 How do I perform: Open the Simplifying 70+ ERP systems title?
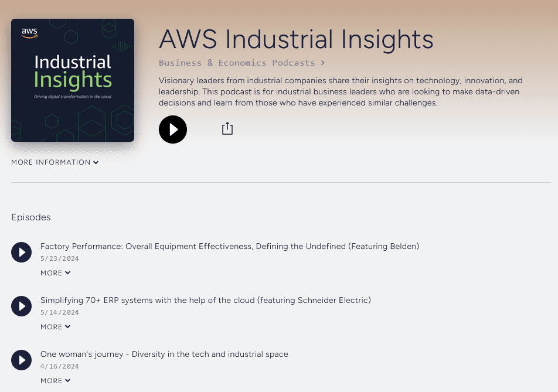click(x=205, y=300)
